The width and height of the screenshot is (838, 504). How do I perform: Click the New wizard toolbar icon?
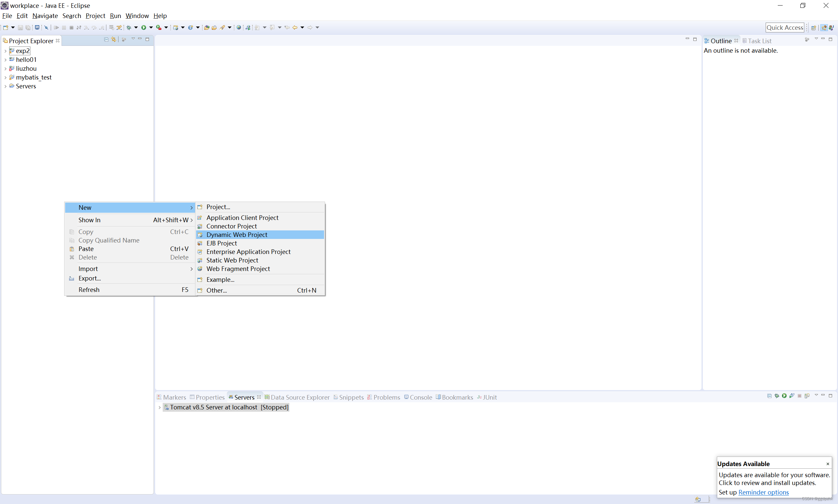[6, 27]
